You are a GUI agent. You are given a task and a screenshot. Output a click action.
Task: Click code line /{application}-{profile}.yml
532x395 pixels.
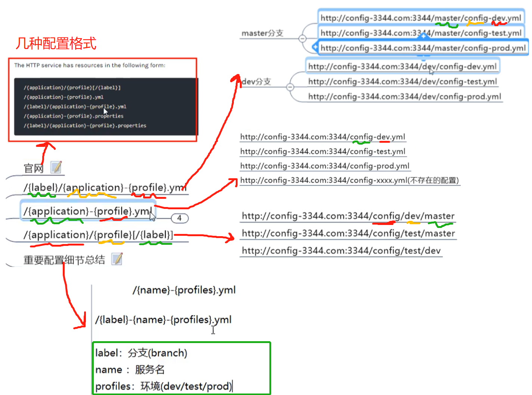click(x=64, y=97)
